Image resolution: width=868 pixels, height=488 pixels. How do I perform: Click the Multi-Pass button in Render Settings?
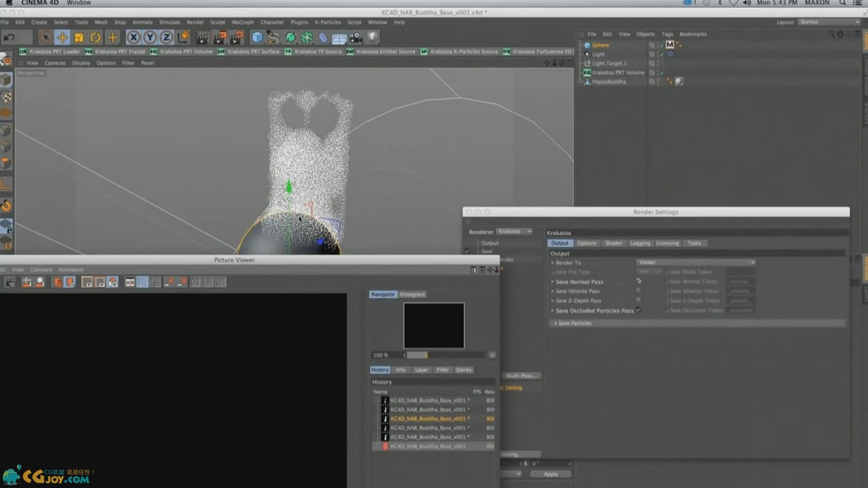pos(521,376)
